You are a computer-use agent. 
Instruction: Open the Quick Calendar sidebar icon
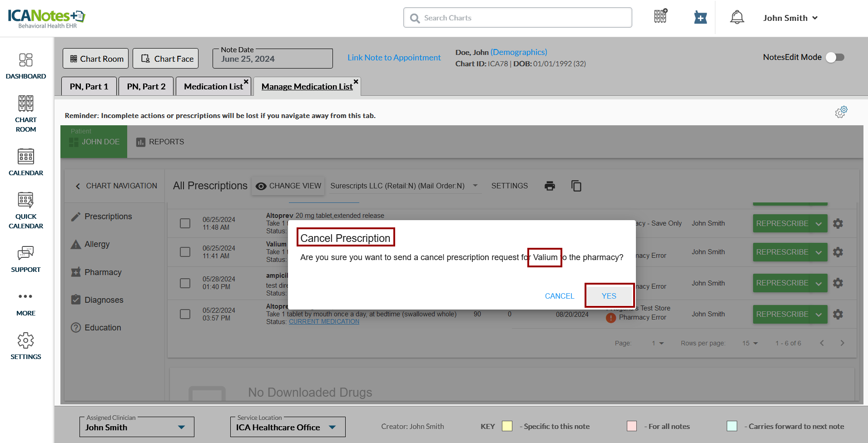pyautogui.click(x=26, y=210)
